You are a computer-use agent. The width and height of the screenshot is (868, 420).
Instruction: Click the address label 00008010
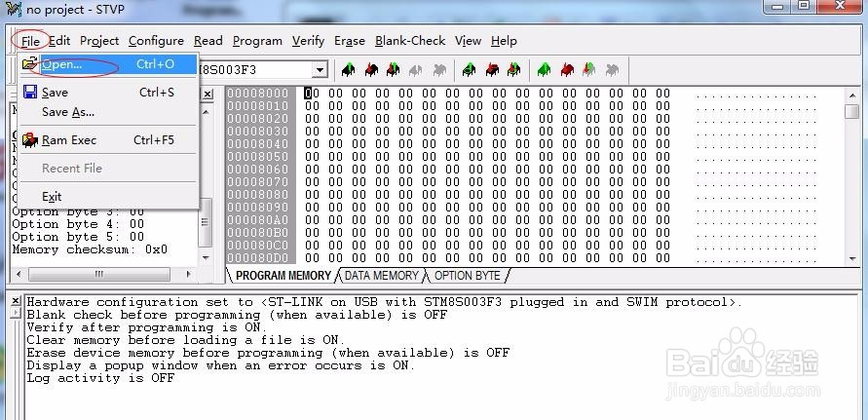(257, 106)
